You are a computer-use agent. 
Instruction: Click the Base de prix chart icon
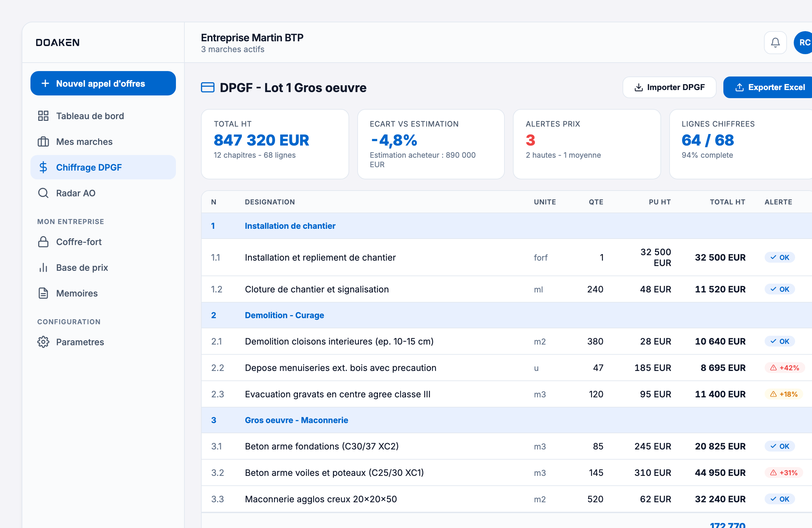pyautogui.click(x=43, y=268)
